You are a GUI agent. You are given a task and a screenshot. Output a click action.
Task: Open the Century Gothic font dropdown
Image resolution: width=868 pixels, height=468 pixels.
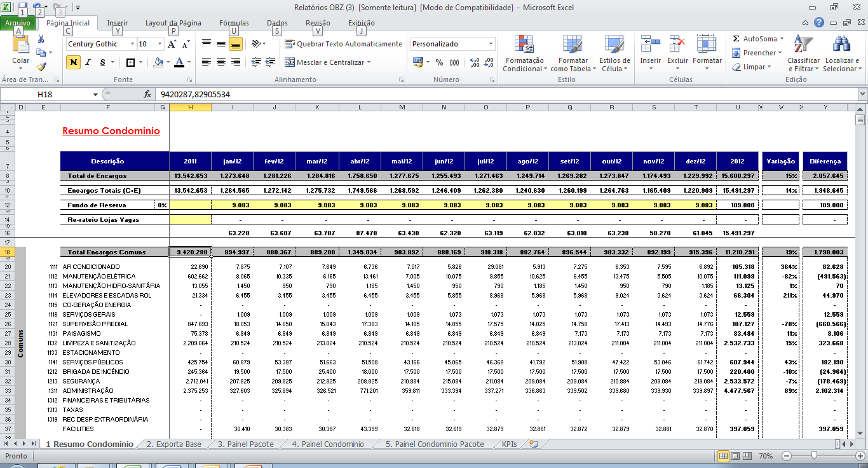pos(133,44)
